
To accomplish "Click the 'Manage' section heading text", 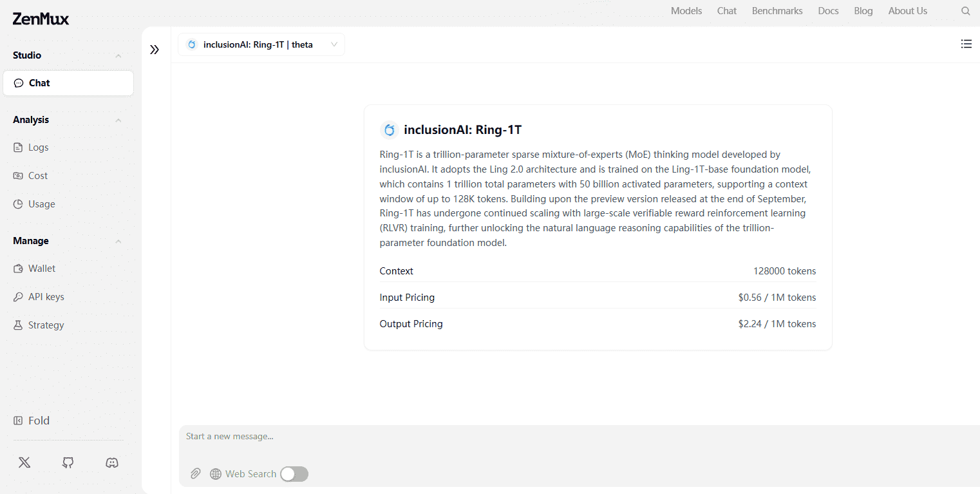I will coord(31,241).
